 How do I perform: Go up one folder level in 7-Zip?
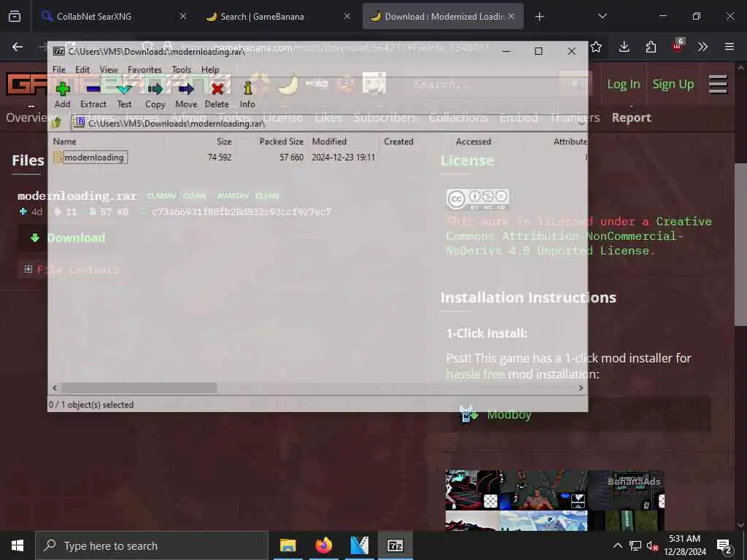(x=57, y=122)
